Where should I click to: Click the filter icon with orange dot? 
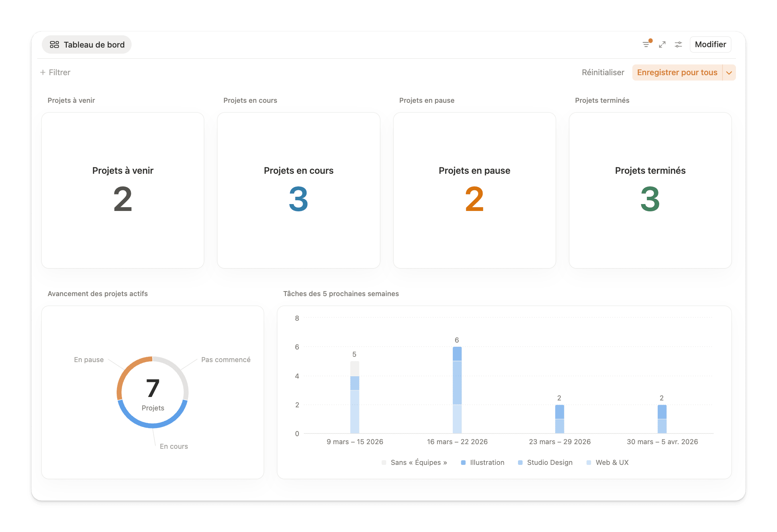647,44
